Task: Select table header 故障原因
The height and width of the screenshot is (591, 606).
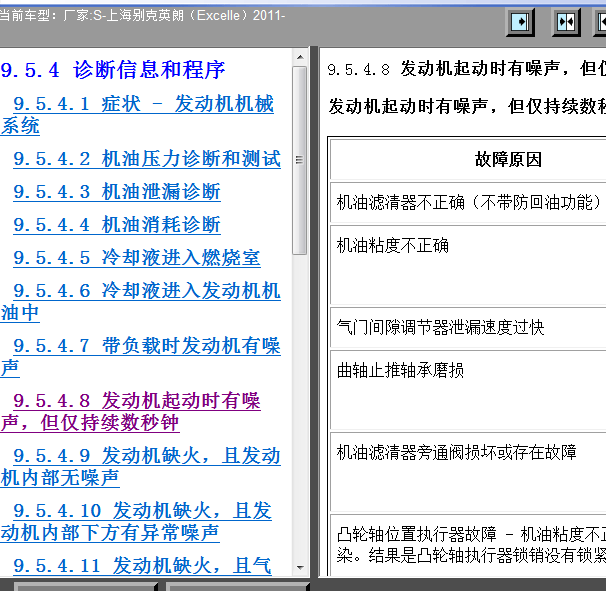Action: (x=508, y=159)
